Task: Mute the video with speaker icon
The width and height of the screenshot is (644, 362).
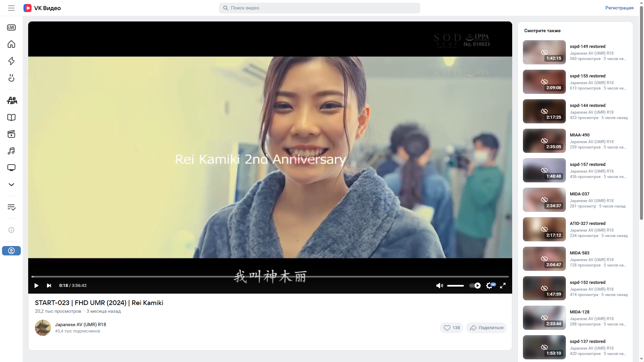Action: (x=439, y=286)
